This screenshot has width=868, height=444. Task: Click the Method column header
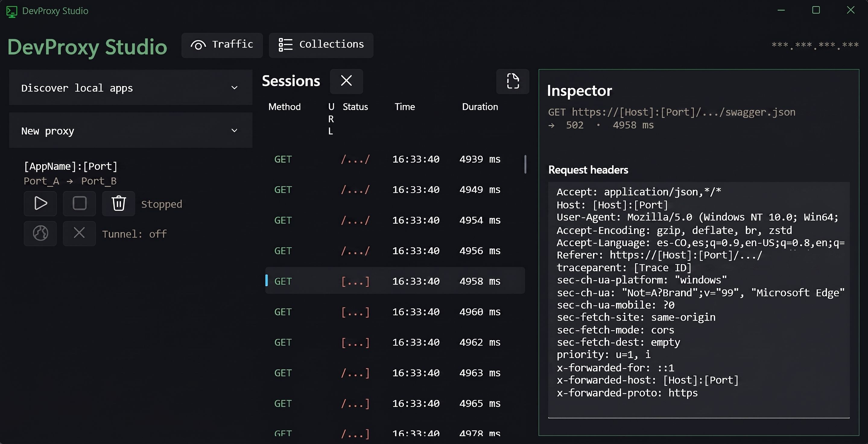(284, 107)
